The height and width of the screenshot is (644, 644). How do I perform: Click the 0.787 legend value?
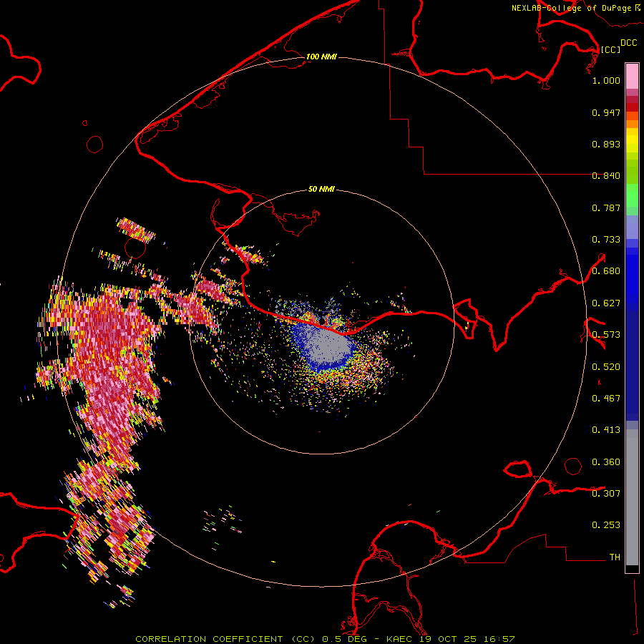point(606,208)
